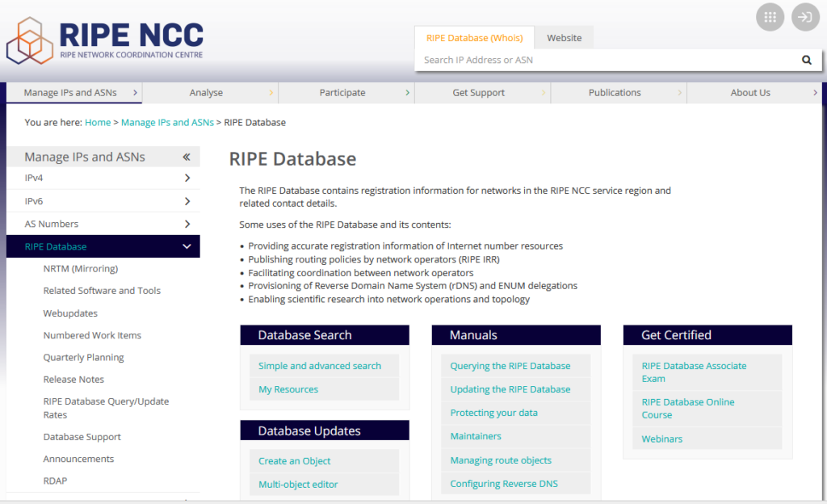
Task: Open Querying the RIPE Database manual
Action: (510, 366)
